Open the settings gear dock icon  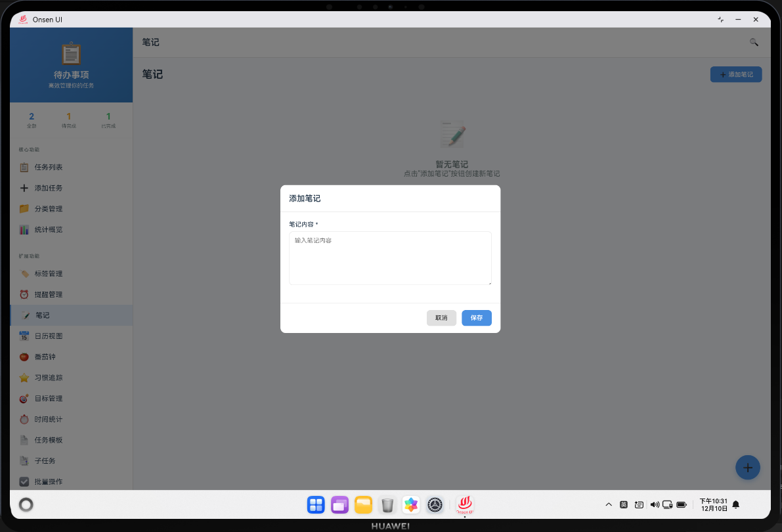[x=435, y=505]
